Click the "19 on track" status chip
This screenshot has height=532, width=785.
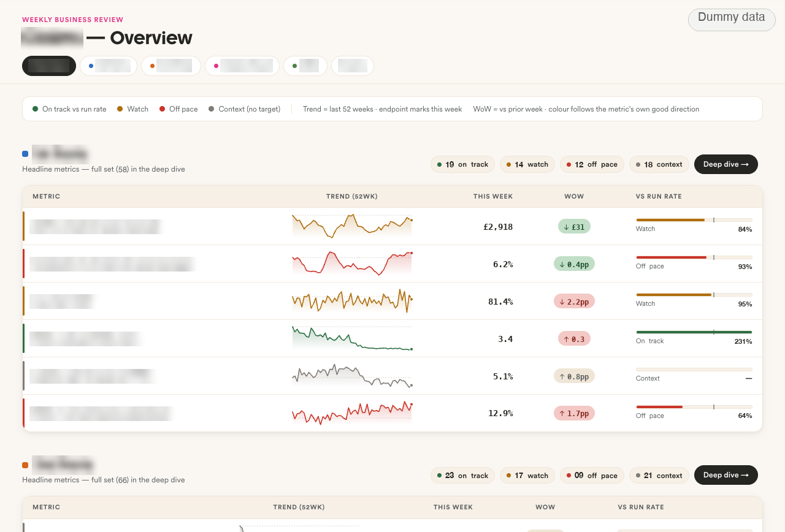click(x=463, y=164)
